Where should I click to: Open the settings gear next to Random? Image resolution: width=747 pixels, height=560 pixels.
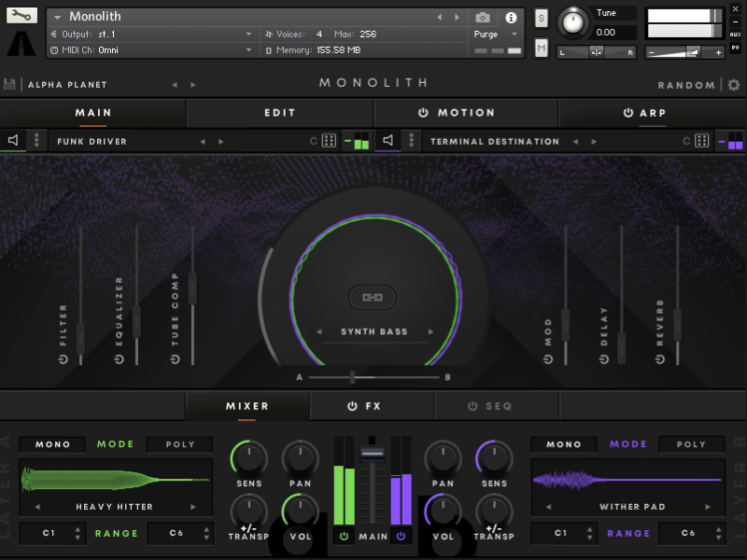pos(734,85)
